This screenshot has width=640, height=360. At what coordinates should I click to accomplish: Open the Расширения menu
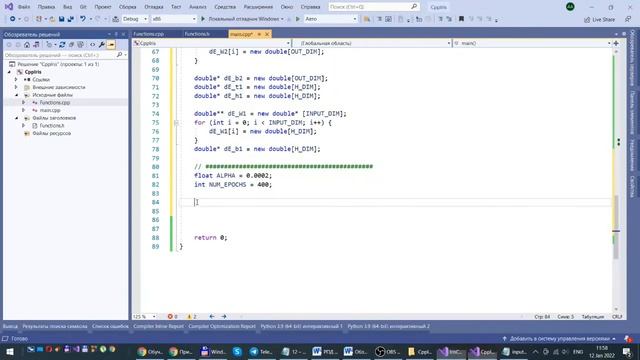coord(258,7)
